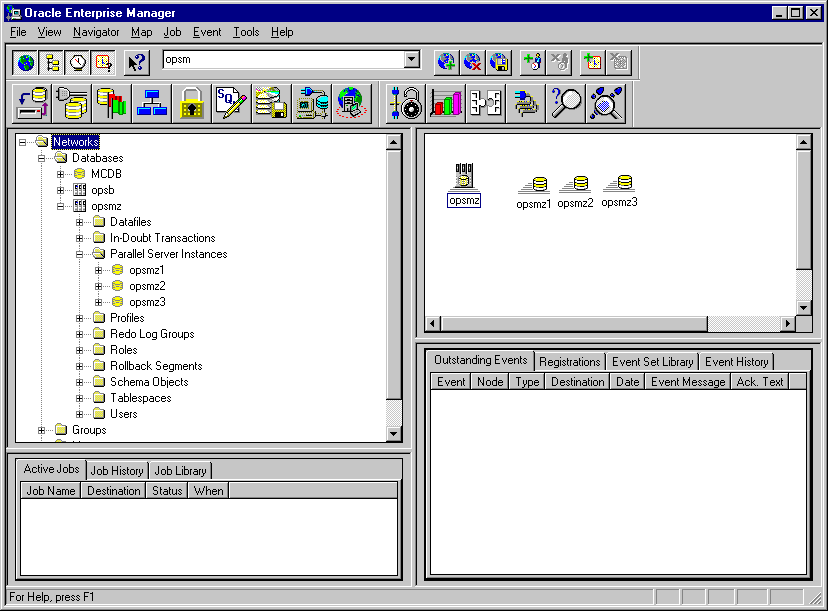Sort by the Status column header

point(167,491)
